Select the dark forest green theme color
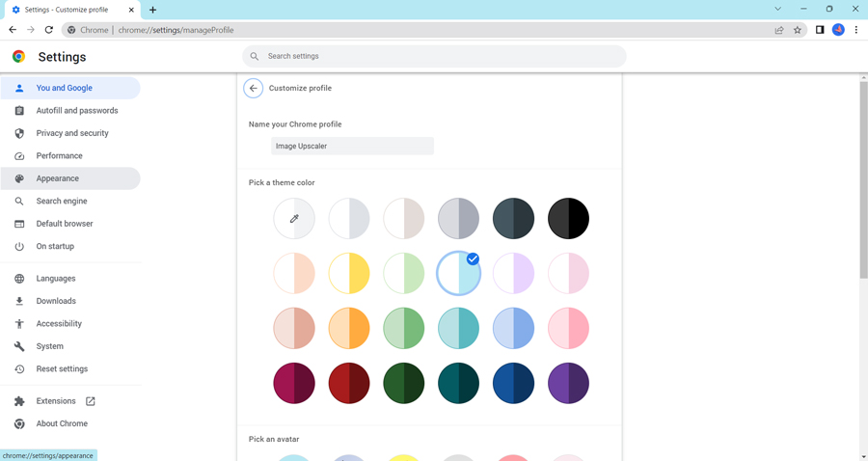The image size is (868, 461). tap(403, 383)
